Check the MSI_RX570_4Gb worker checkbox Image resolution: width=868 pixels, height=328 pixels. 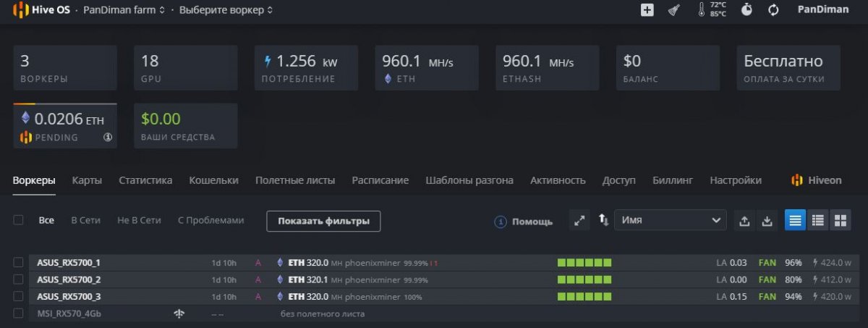(19, 314)
